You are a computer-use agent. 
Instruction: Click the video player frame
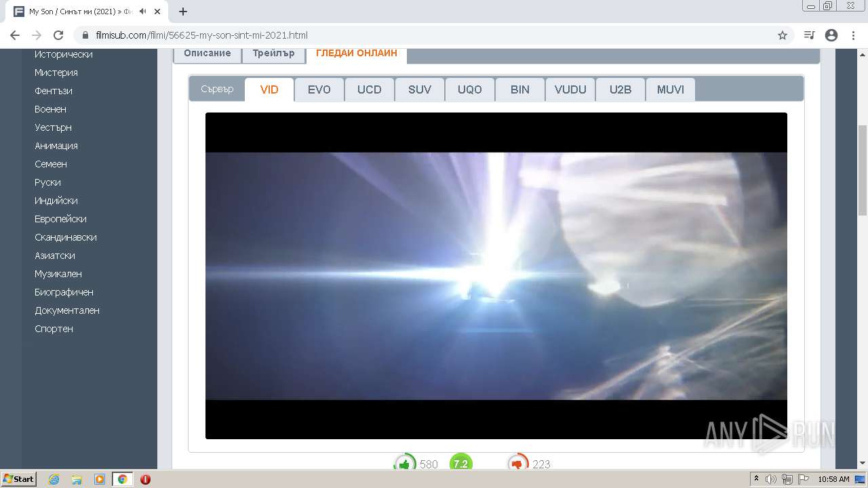(x=496, y=276)
